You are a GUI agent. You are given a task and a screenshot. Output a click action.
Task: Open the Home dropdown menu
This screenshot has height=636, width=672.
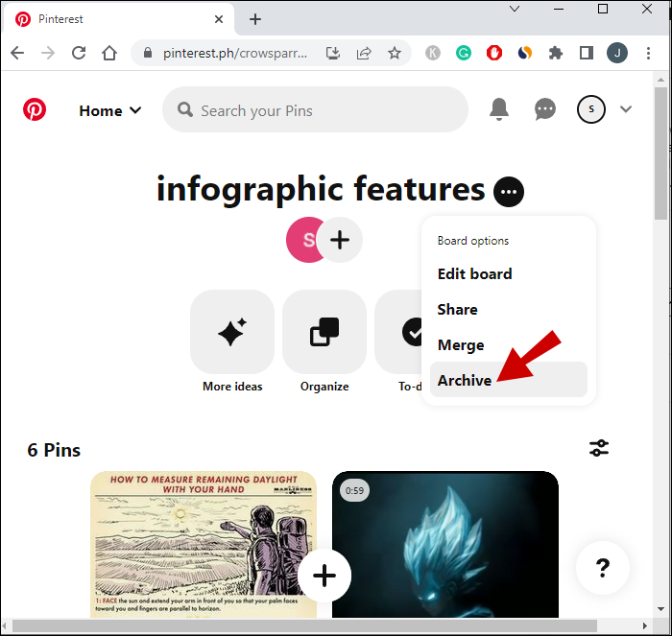pyautogui.click(x=110, y=111)
